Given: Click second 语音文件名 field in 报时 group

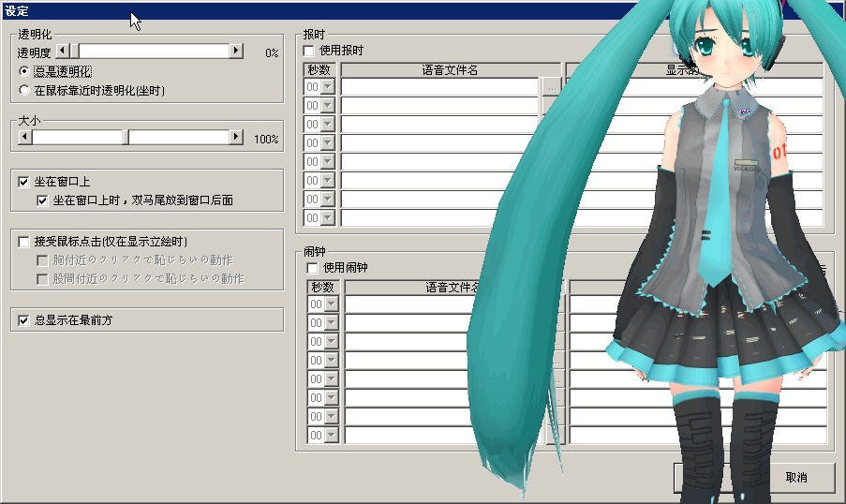Looking at the screenshot, I should 439,106.
